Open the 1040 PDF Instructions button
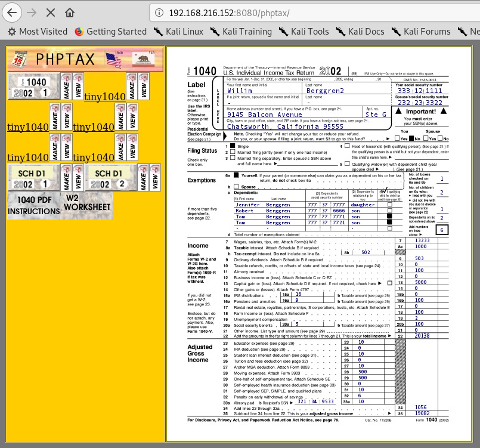The height and width of the screenshot is (448, 480). pyautogui.click(x=34, y=205)
